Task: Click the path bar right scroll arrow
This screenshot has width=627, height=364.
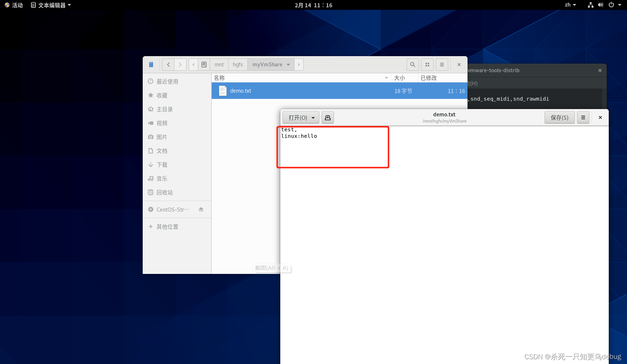Action: pyautogui.click(x=299, y=65)
